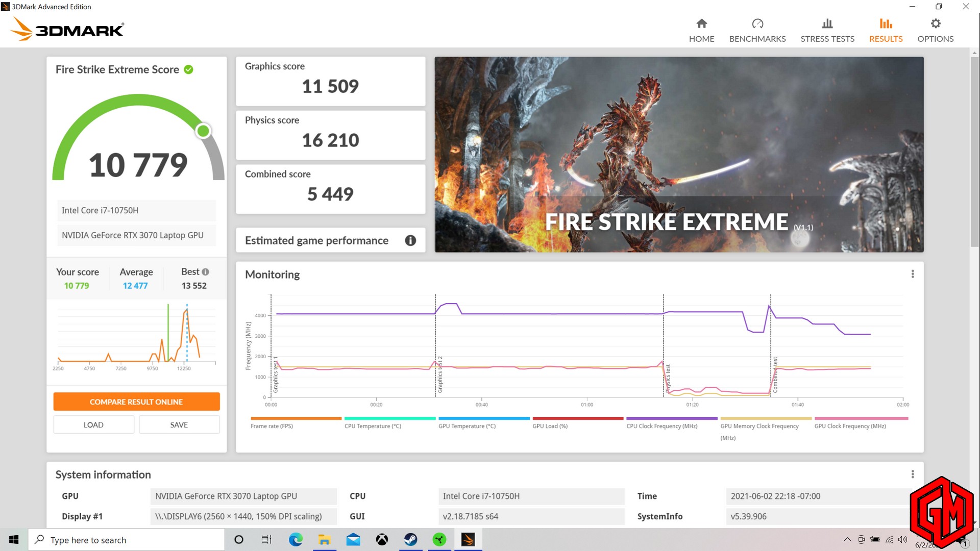The height and width of the screenshot is (551, 980).
Task: Toggle CPU Temperature legend item
Action: click(x=389, y=423)
